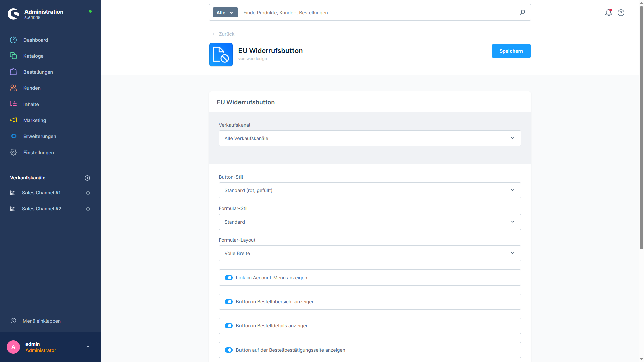Image resolution: width=644 pixels, height=362 pixels.
Task: Open the Dashboard gauge icon
Action: point(13,40)
